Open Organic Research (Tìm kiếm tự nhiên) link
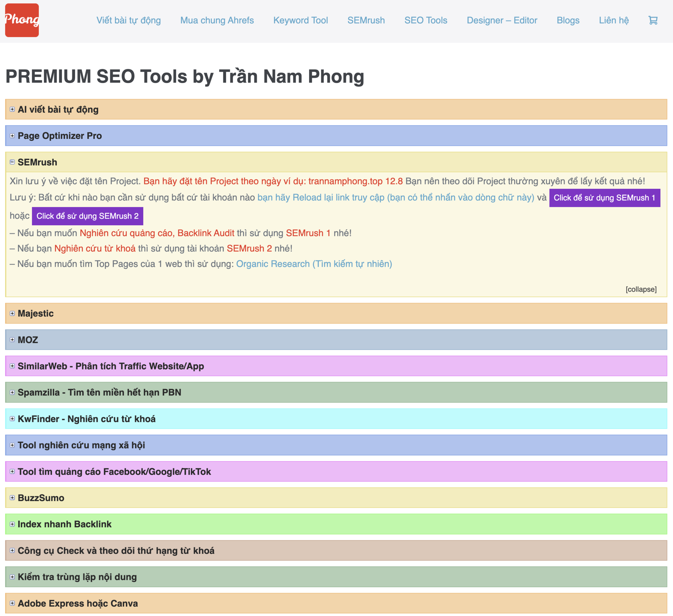This screenshot has height=616, width=673. (x=314, y=264)
